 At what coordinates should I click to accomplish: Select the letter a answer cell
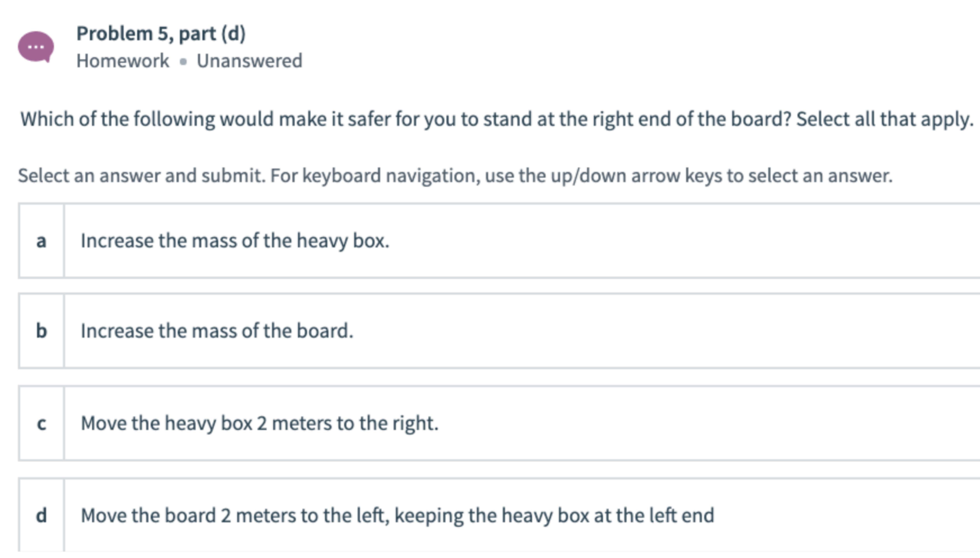41,241
